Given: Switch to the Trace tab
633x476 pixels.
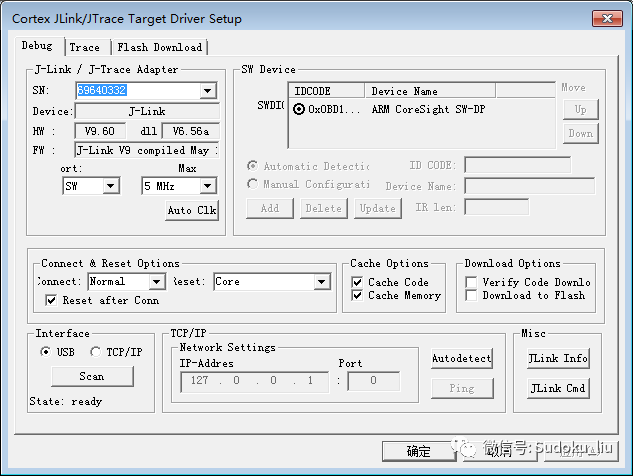Looking at the screenshot, I should pos(85,47).
